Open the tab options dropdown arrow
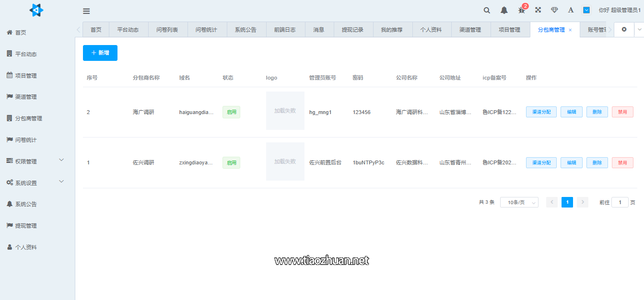 click(x=639, y=30)
